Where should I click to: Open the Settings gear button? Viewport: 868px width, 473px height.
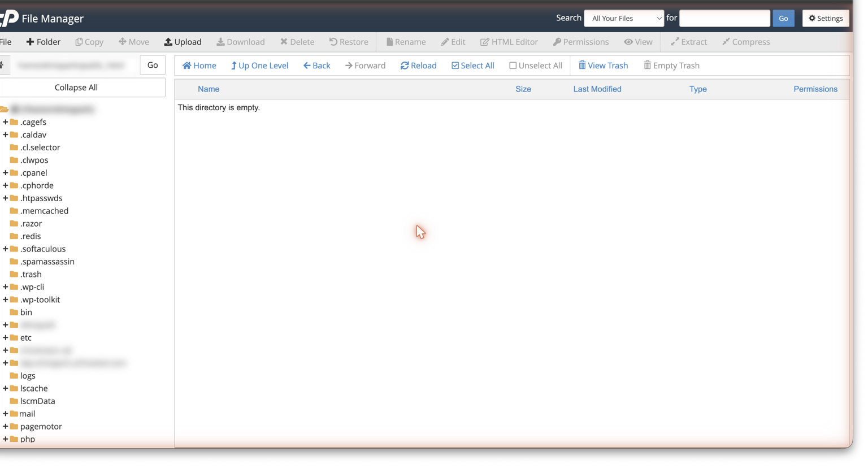(826, 18)
